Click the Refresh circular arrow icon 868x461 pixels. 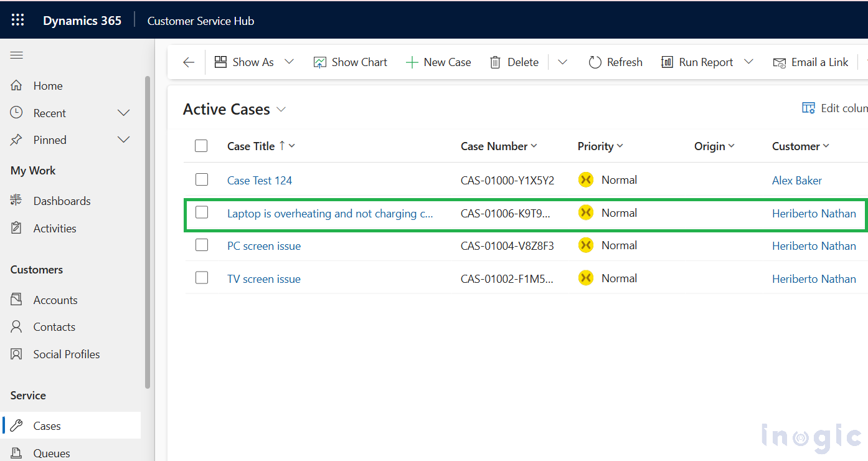pyautogui.click(x=595, y=62)
